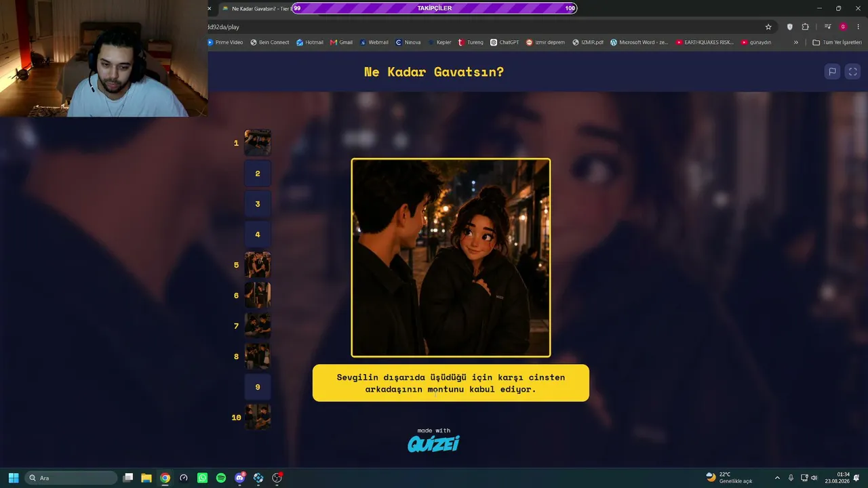868x488 pixels.
Task: Open the Gmail bookmark
Action: tap(341, 42)
